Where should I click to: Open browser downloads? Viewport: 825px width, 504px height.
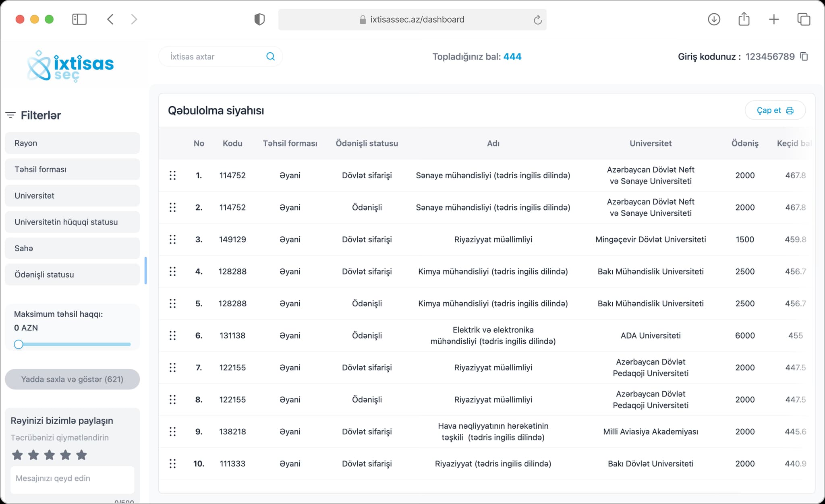click(x=714, y=19)
